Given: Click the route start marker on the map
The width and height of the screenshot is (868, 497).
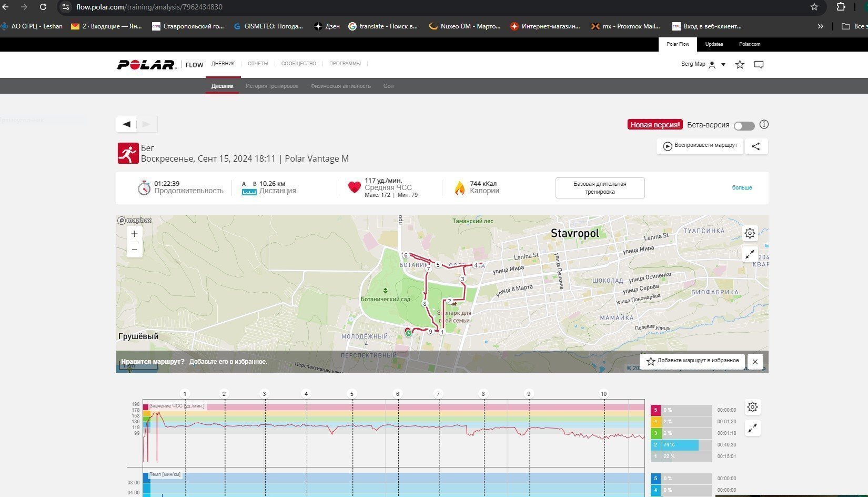Looking at the screenshot, I should [x=408, y=333].
